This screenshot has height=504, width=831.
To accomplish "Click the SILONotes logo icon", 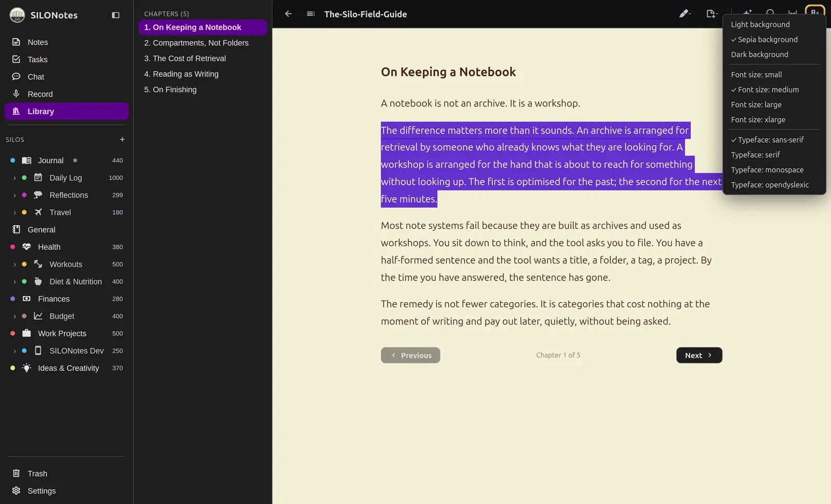I will [17, 15].
